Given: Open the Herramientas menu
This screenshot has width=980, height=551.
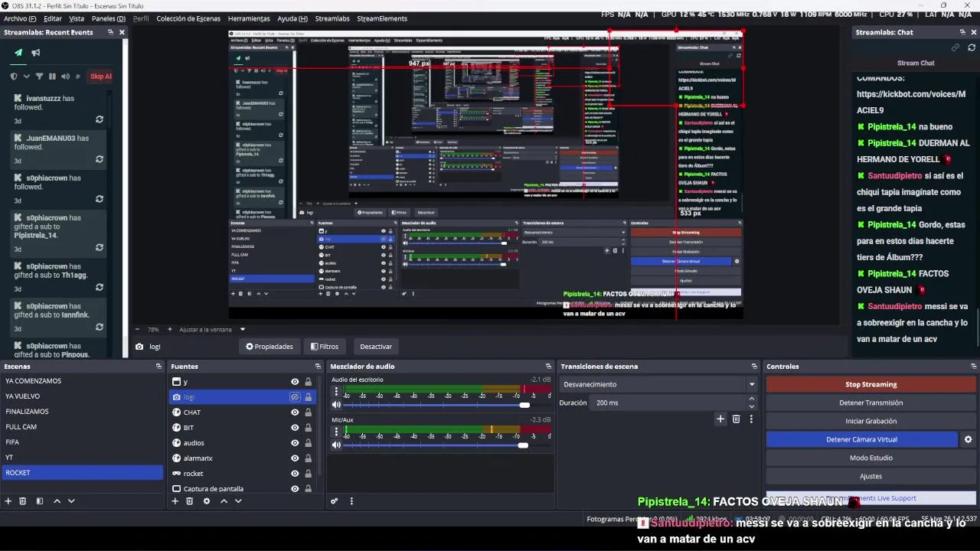Looking at the screenshot, I should 249,18.
